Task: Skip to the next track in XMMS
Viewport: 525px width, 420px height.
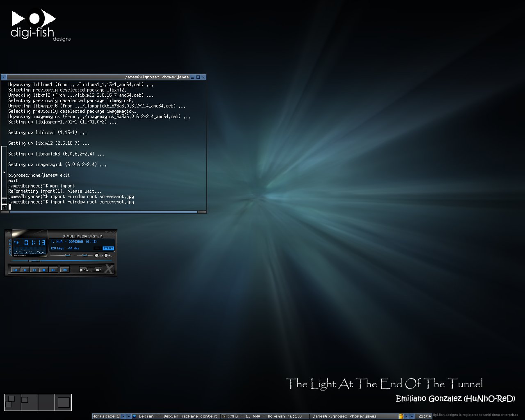Action: 53,269
